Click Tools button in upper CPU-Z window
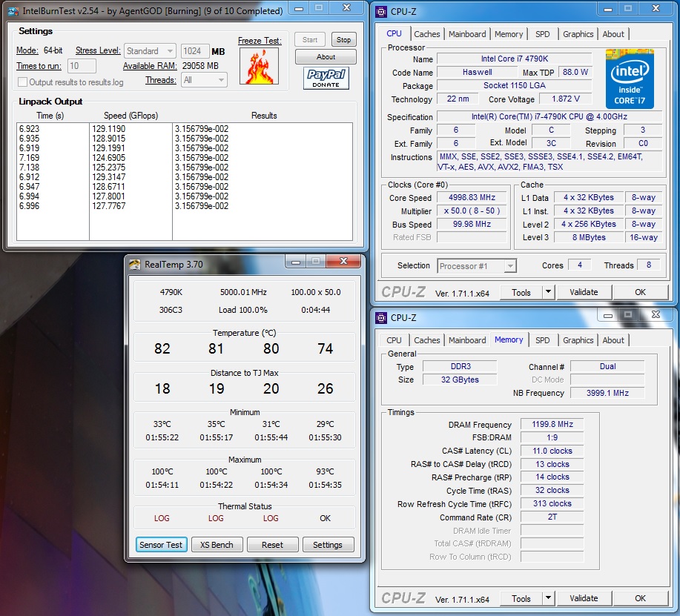The image size is (680, 616). pos(521,292)
